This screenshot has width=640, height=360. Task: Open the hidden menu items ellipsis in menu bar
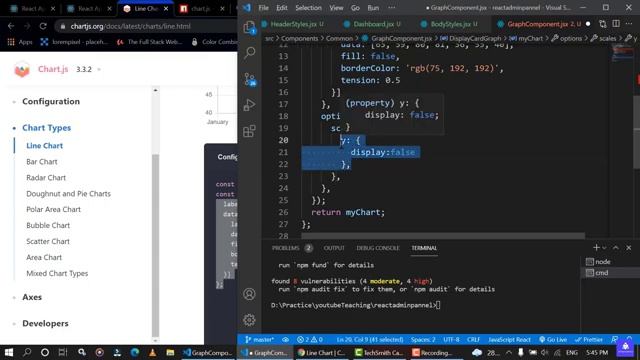click(391, 8)
